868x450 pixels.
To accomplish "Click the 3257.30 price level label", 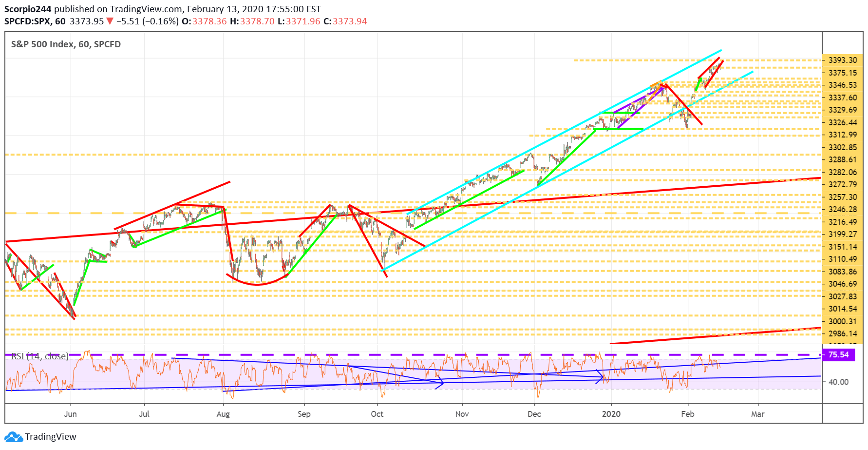I will pos(843,197).
